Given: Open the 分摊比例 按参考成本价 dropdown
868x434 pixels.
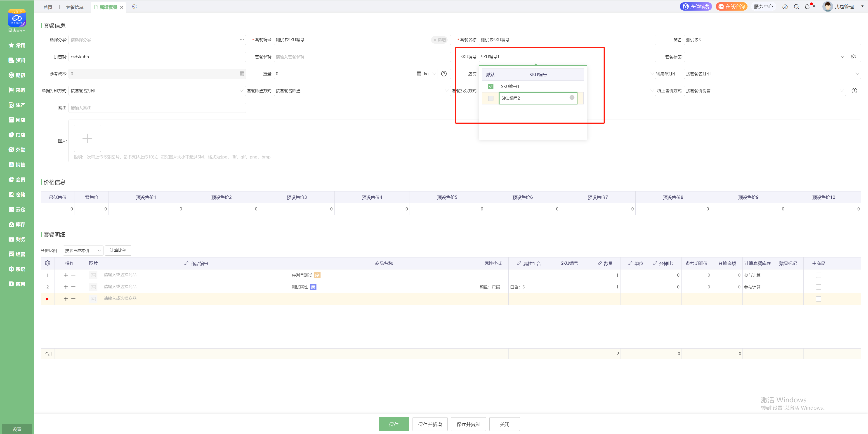Looking at the screenshot, I should pyautogui.click(x=83, y=250).
